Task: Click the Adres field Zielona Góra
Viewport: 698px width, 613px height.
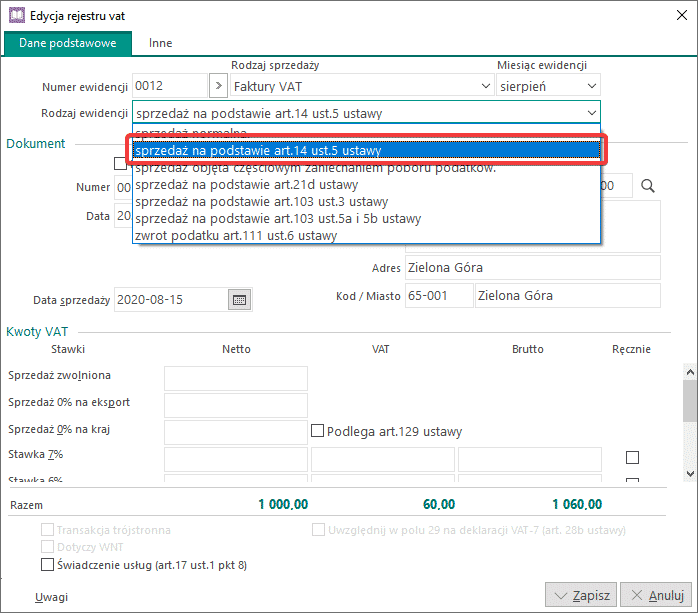Action: 533,268
